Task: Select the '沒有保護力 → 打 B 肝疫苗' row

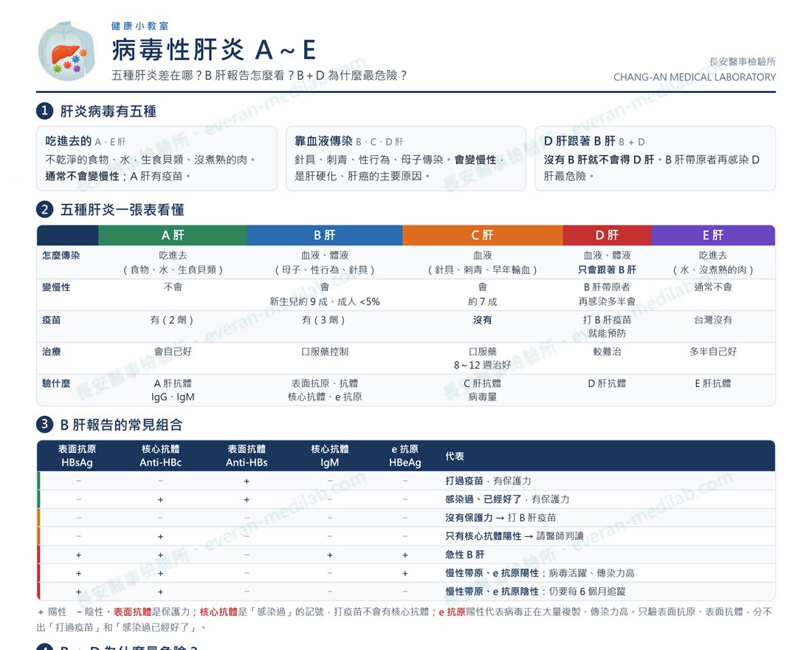Action: click(406, 518)
